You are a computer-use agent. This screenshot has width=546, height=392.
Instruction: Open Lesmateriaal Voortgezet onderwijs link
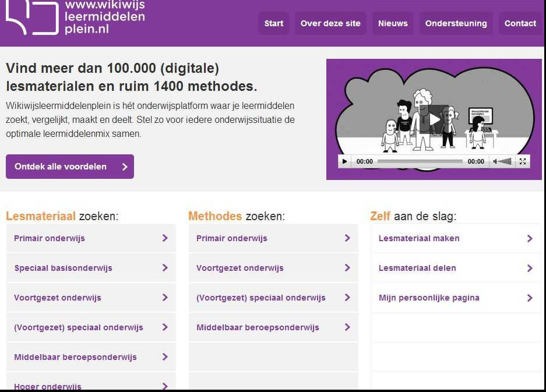coord(91,298)
